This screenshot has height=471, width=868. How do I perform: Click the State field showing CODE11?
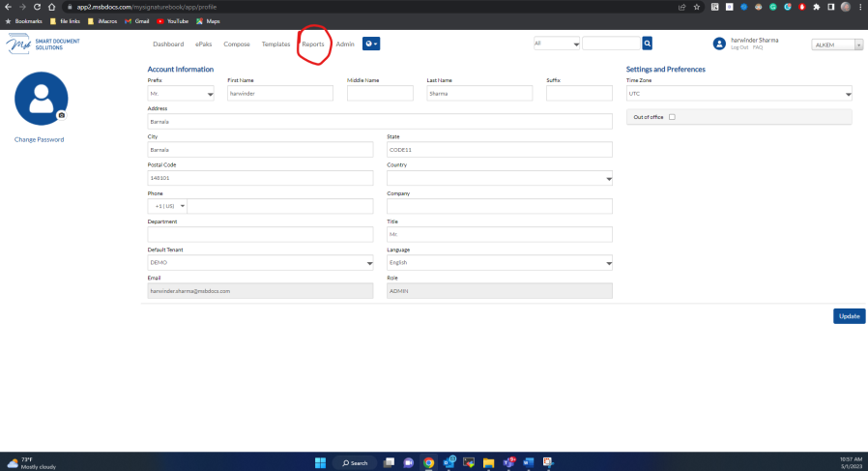(x=500, y=150)
